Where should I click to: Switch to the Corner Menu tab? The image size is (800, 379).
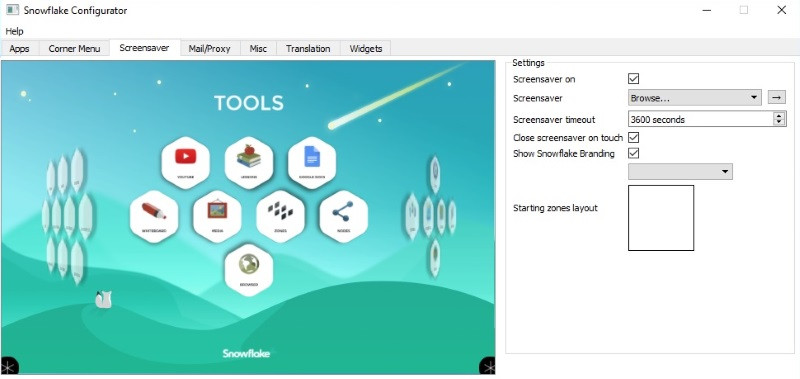coord(74,49)
